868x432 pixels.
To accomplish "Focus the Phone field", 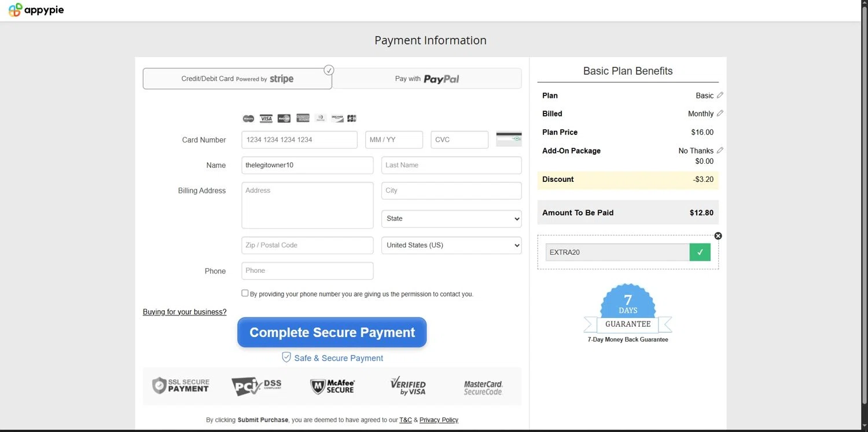I will [x=307, y=271].
